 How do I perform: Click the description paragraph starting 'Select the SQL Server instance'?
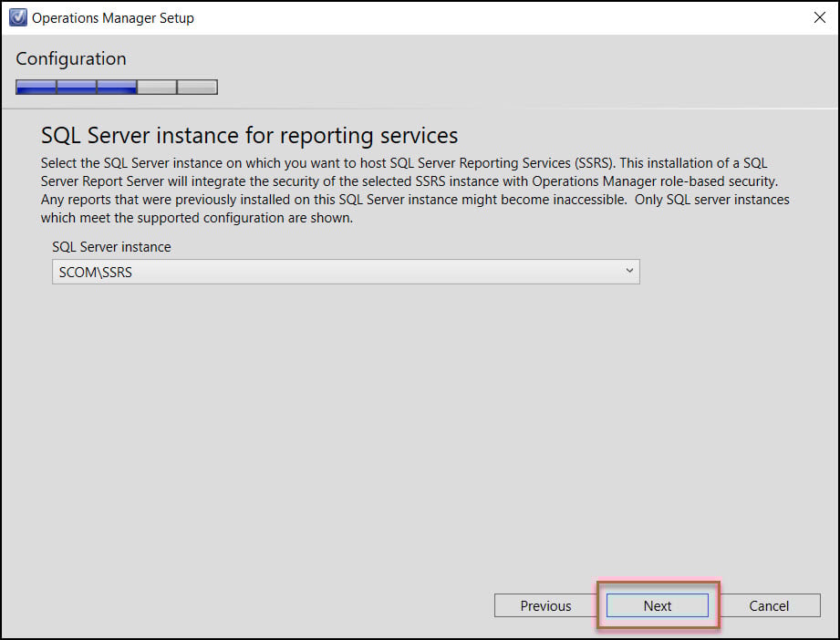click(x=415, y=191)
